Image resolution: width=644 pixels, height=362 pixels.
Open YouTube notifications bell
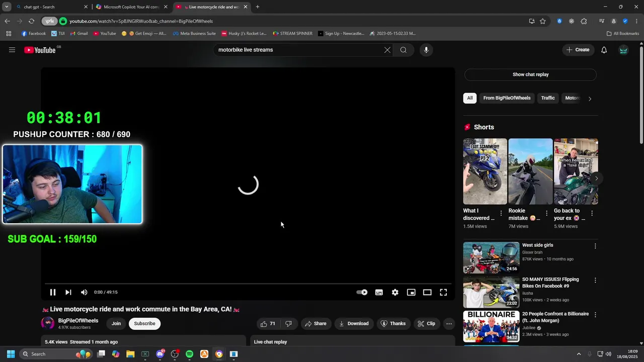pos(604,50)
